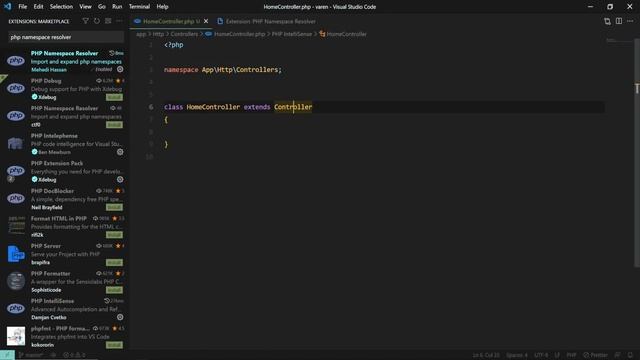Install Format HTML in PHP extension
This screenshot has width=640, height=360.
click(114, 235)
